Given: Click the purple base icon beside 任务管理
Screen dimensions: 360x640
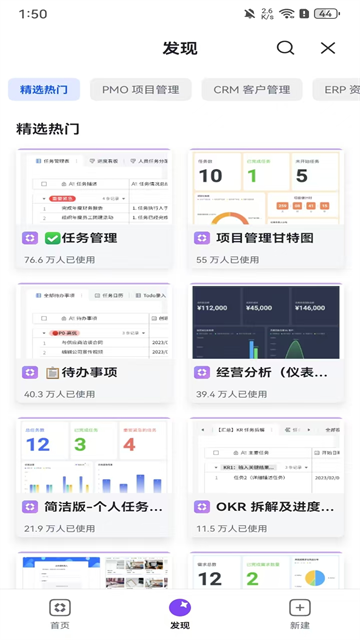Looking at the screenshot, I should click(30, 238).
